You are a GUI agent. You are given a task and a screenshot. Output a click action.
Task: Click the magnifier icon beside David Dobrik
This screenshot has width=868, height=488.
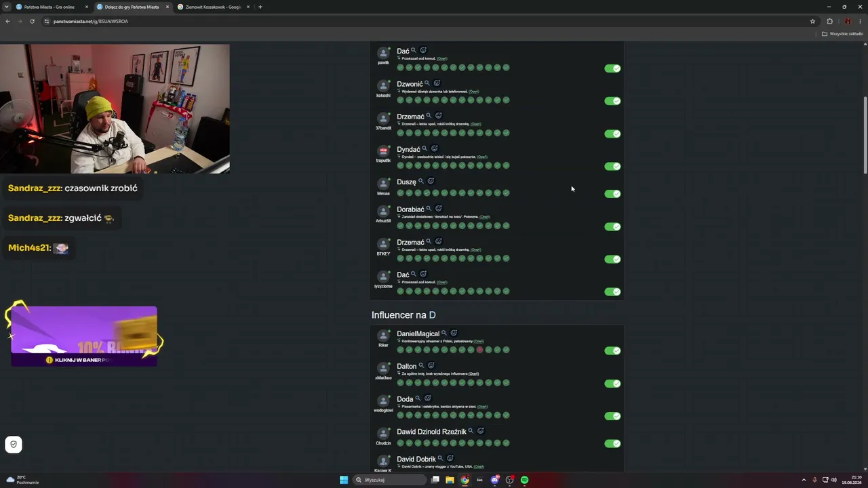440,458
